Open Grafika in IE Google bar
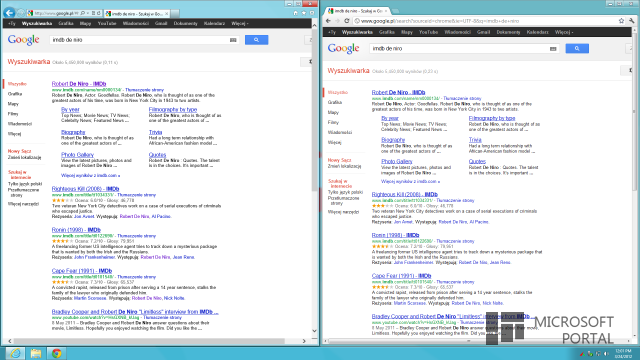Screen dimensions: 640x360 coord(66,24)
